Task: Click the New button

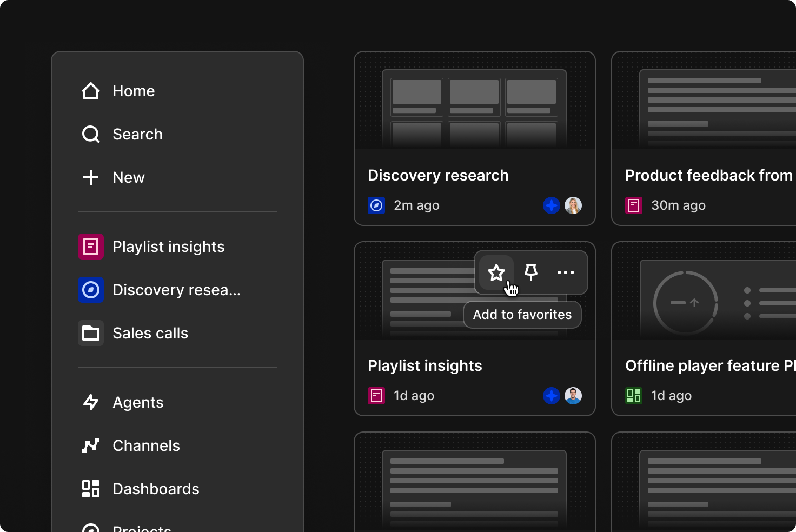Action: click(128, 177)
